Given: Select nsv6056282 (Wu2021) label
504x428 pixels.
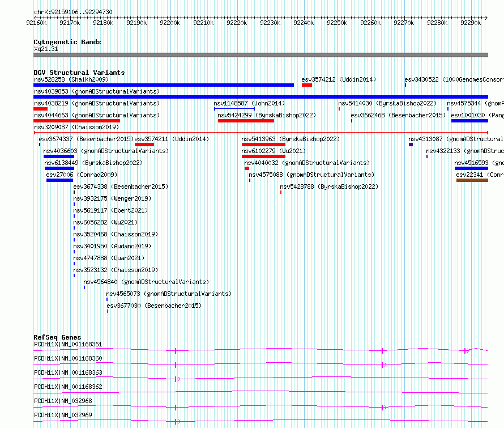Looking at the screenshot, I should click(x=105, y=222).
